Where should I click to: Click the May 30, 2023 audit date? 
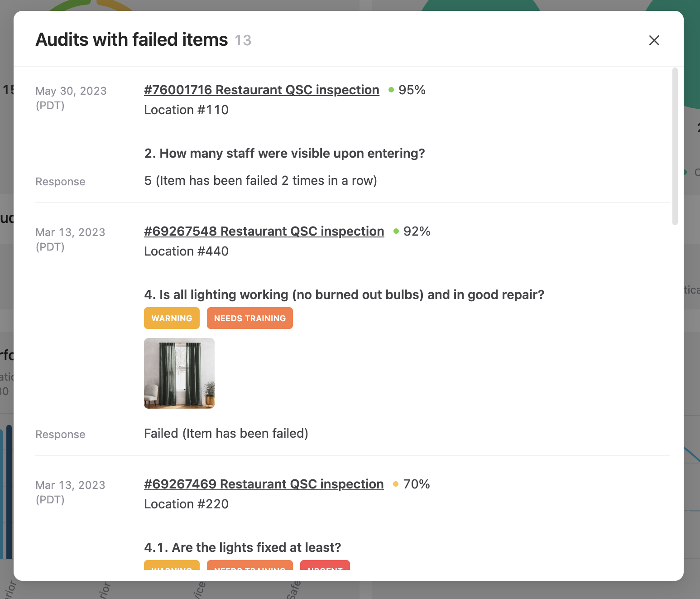tap(71, 91)
